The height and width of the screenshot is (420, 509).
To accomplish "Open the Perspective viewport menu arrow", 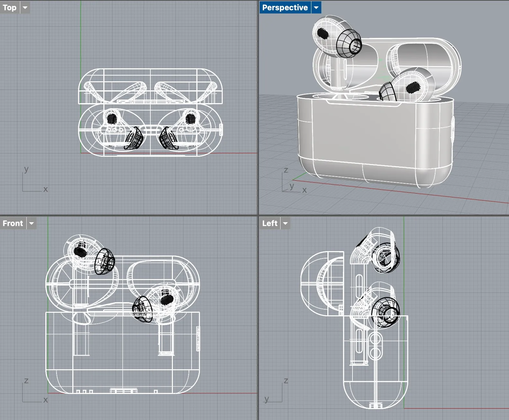I will tap(316, 7).
